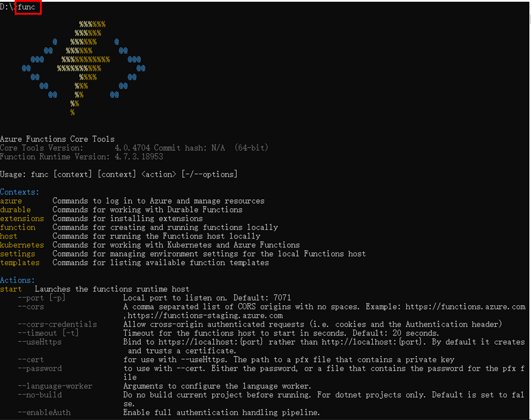Select the 'Azure Functions Core Tools' heading line
The image size is (531, 420).
coord(57,139)
